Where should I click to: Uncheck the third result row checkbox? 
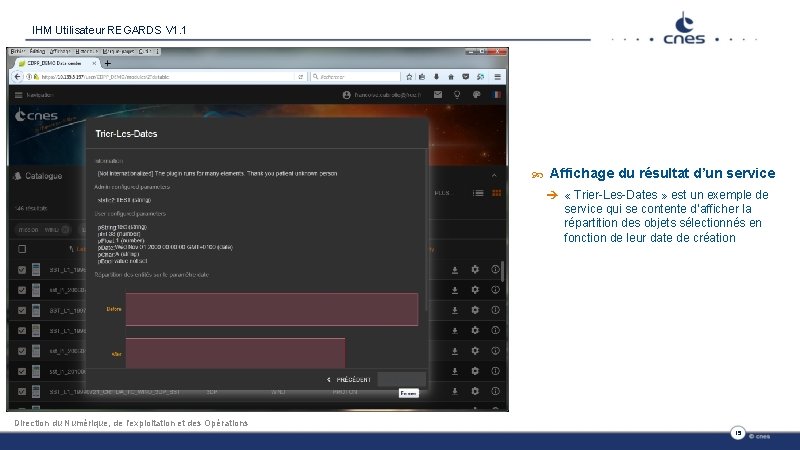click(x=22, y=310)
